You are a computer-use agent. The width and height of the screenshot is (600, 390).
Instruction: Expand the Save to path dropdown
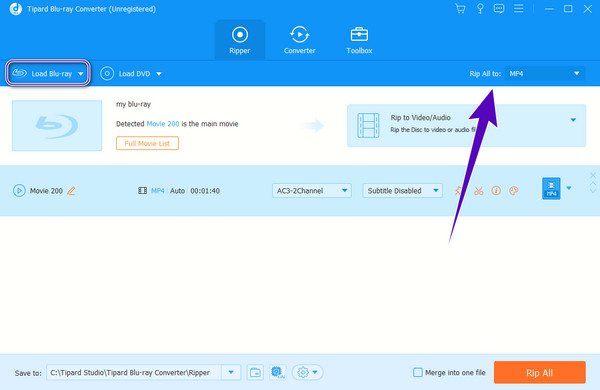coord(231,372)
